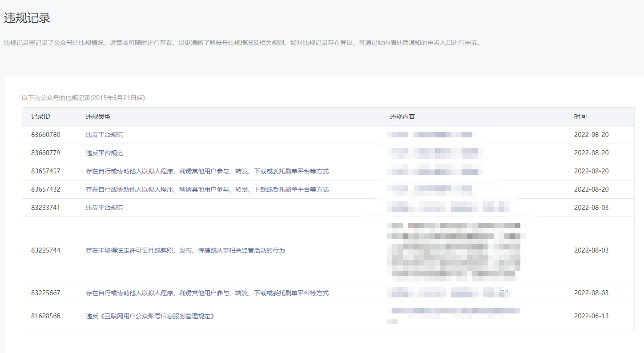The height and width of the screenshot is (353, 644).
Task: Select record ID 83660780
Action: point(46,135)
